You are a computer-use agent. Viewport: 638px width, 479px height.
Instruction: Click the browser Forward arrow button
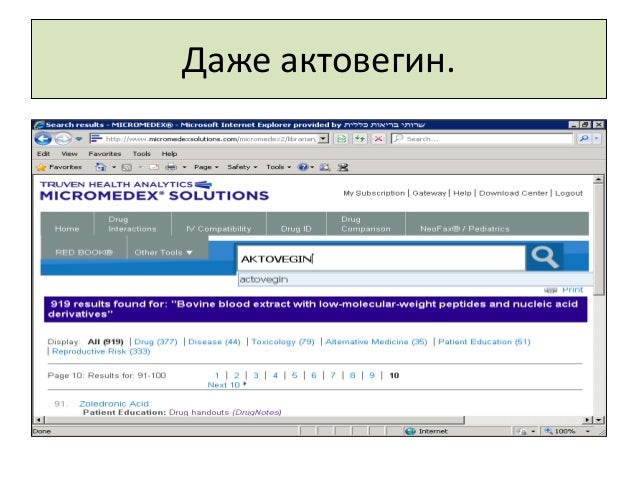coord(63,139)
